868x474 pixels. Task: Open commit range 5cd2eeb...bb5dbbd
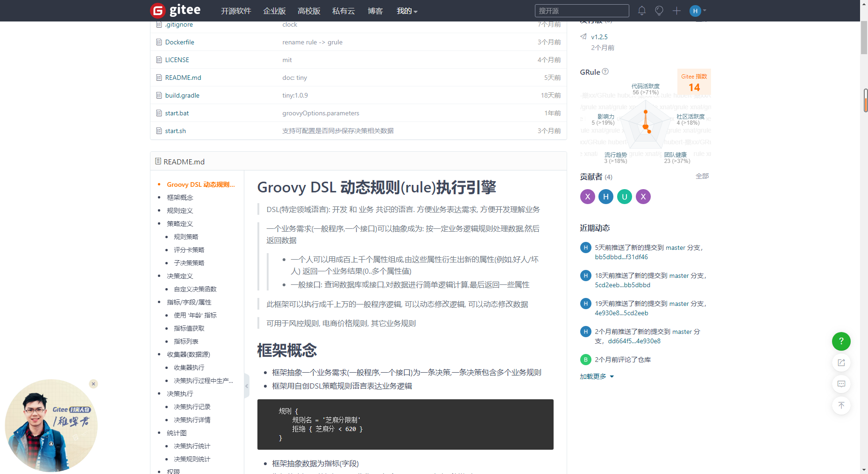[622, 285]
